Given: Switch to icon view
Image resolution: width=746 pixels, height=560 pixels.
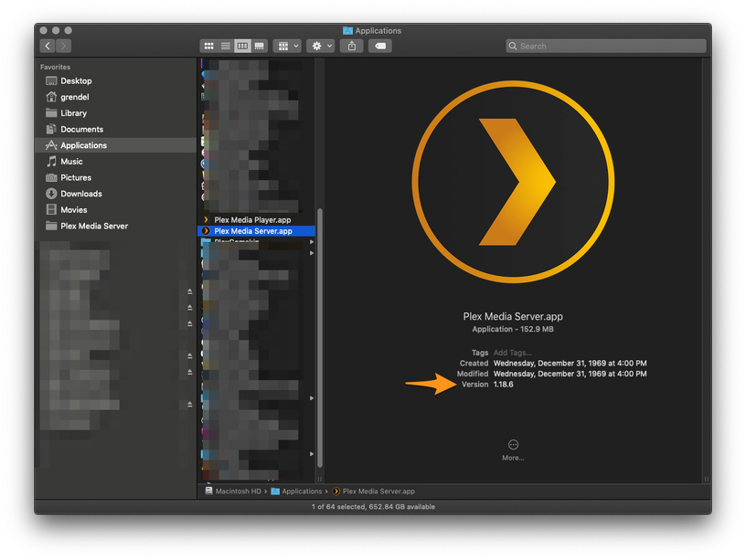Looking at the screenshot, I should [x=208, y=46].
